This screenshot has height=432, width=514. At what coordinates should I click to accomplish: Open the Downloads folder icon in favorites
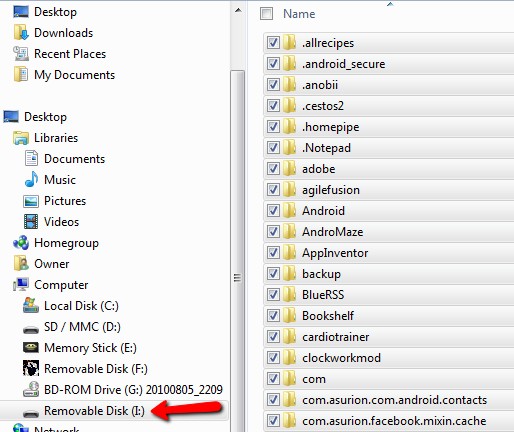click(21, 33)
